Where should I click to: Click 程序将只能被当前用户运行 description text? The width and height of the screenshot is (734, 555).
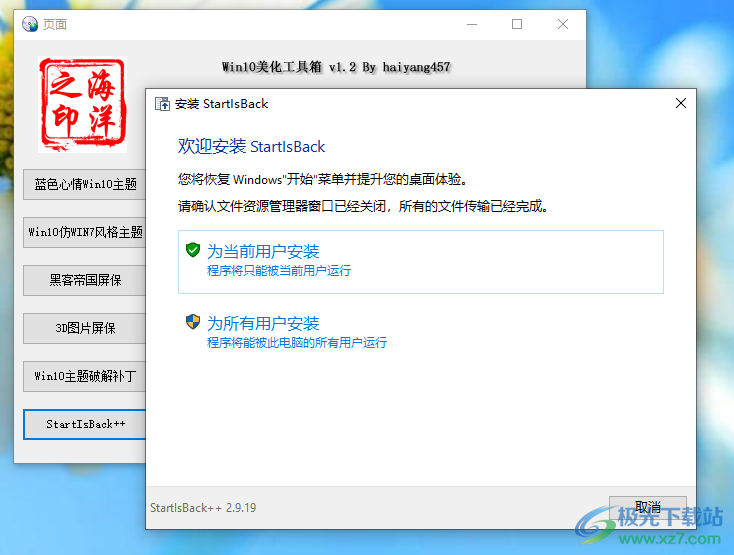click(279, 270)
